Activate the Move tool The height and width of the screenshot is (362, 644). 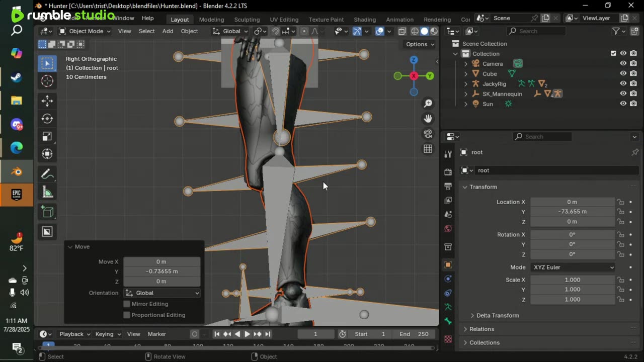tap(47, 101)
